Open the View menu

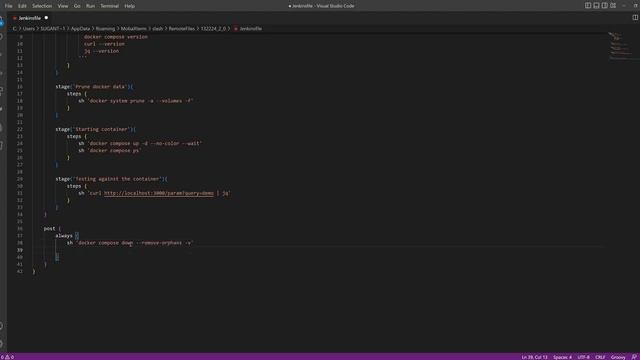(63, 6)
